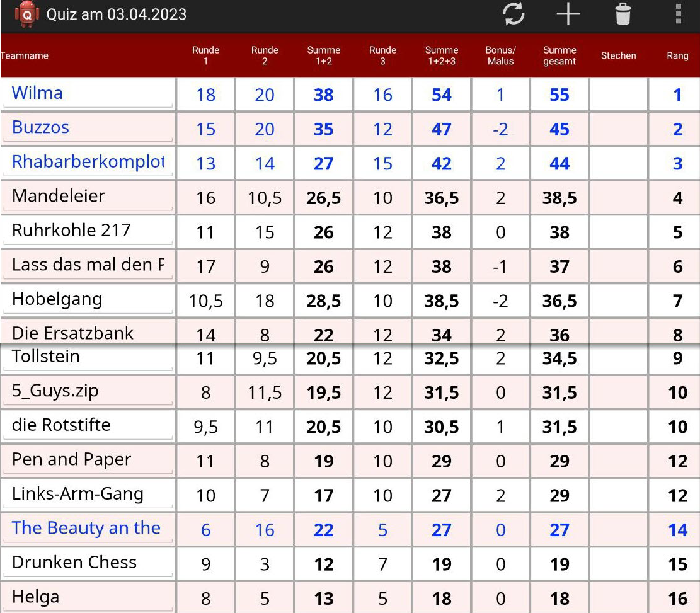Click the Summe gesamt column header
Screen dimensions: 700x613
[x=559, y=55]
